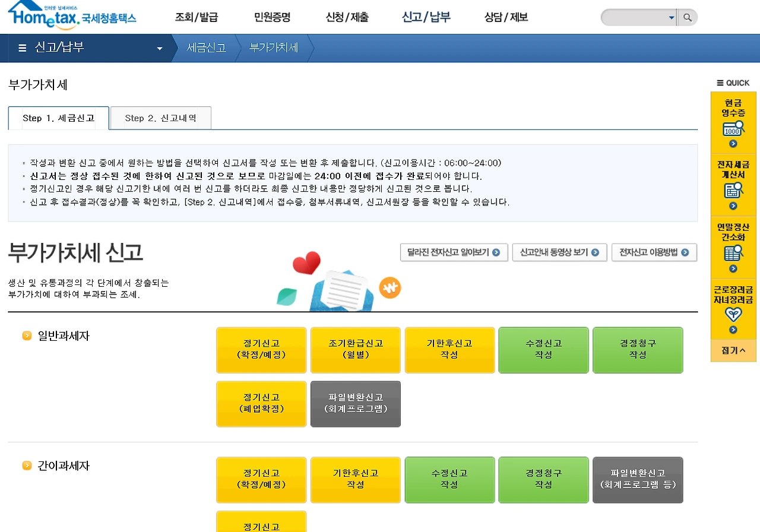Click 정기신고 (폐업확정) button

[x=261, y=404]
